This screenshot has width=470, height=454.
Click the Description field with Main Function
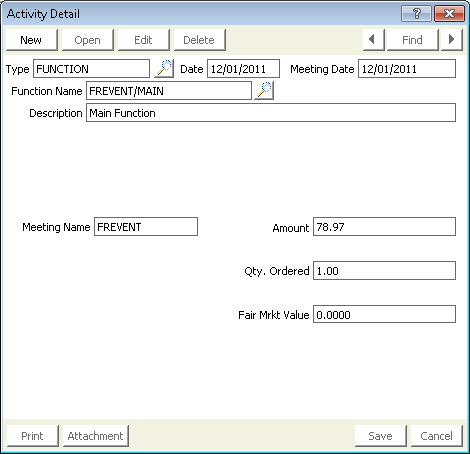point(271,113)
